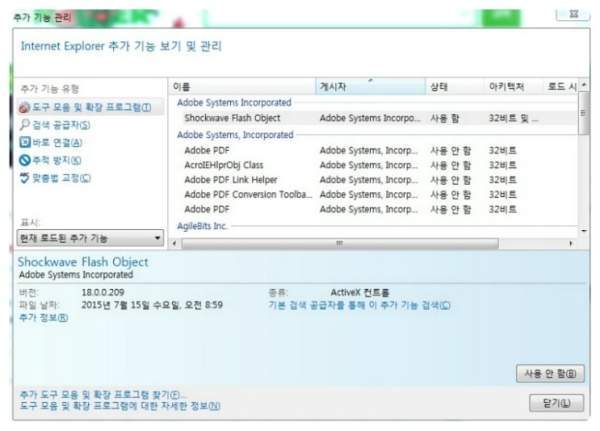Open 바로 연결(A) add-on type
The width and height of the screenshot is (600, 431).
57,143
